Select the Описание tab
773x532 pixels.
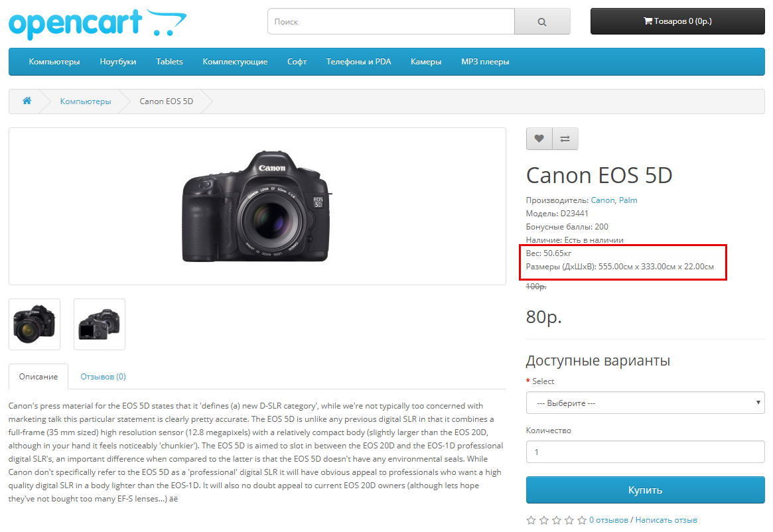click(38, 377)
